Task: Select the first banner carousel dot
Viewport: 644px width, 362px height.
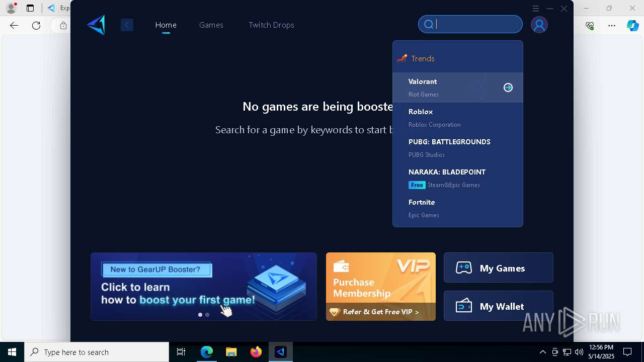Action: point(200,315)
